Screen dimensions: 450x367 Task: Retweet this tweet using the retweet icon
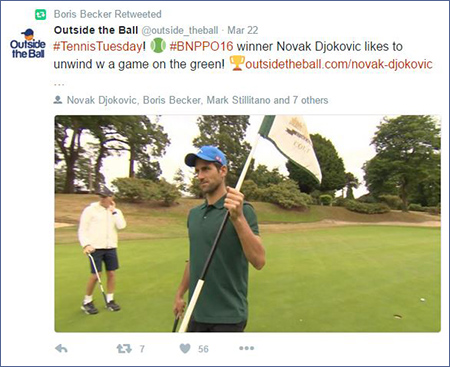tap(124, 349)
